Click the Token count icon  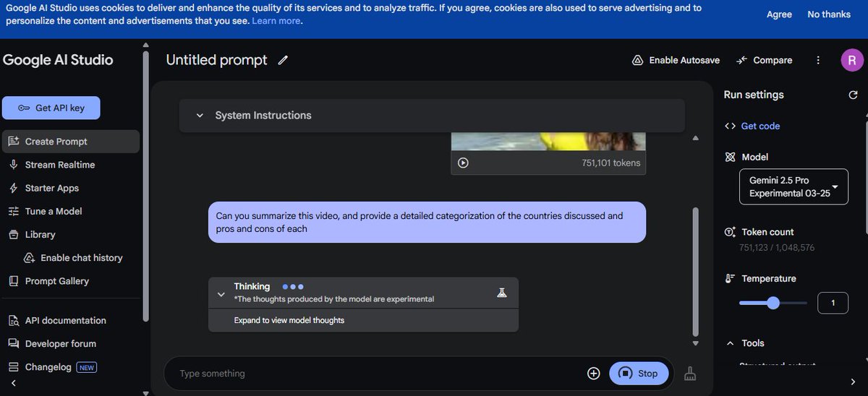click(x=730, y=232)
